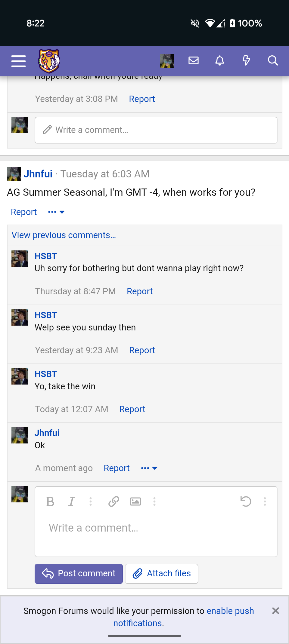This screenshot has height=644, width=289.
Task: Open the search magnifier icon
Action: tap(273, 61)
